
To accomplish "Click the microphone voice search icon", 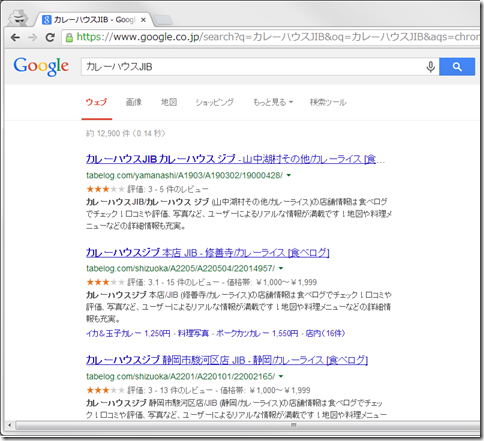I will (430, 67).
